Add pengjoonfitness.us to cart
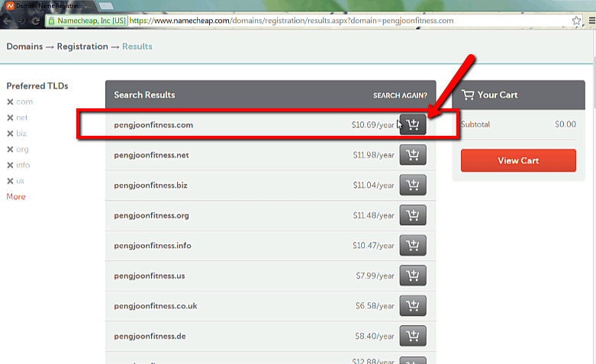Viewport: 596px width, 364px height. point(413,275)
